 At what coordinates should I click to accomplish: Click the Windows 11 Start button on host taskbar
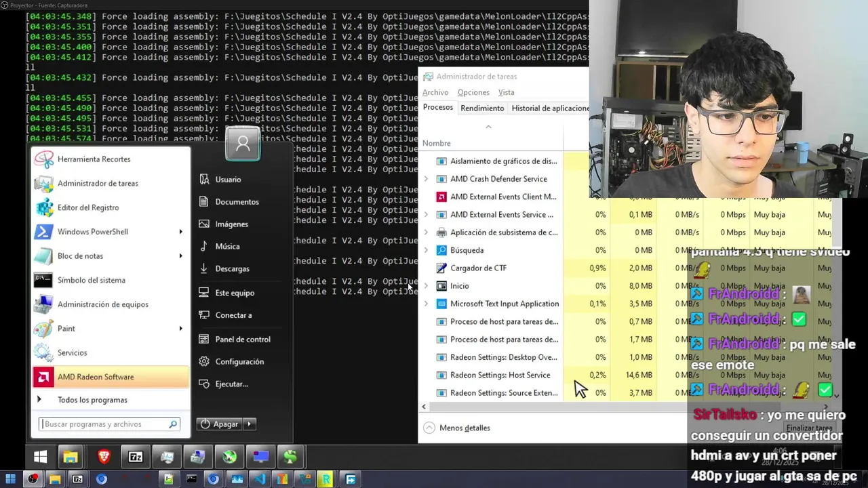coord(10,479)
